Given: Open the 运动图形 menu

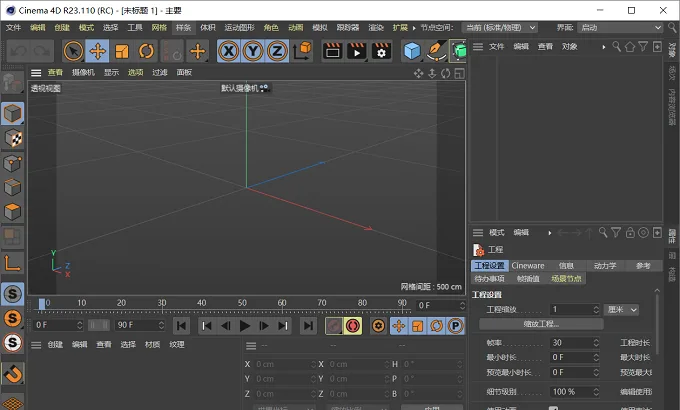Looking at the screenshot, I should coord(239,27).
